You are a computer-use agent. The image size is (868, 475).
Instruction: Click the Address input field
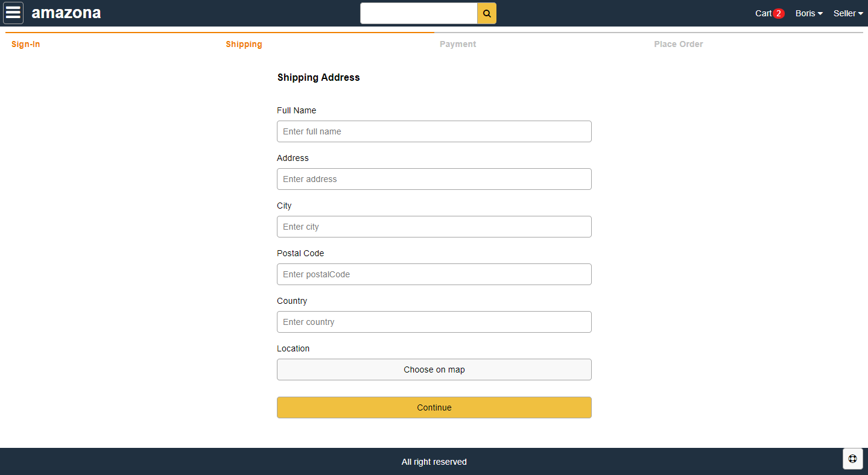[x=434, y=179]
